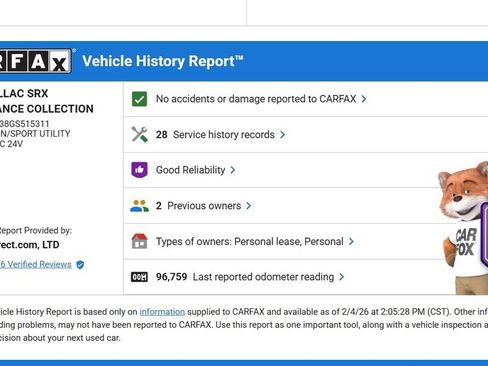Expand the no accidents reported chevron
Screen dimensions: 488x366
coord(364,99)
